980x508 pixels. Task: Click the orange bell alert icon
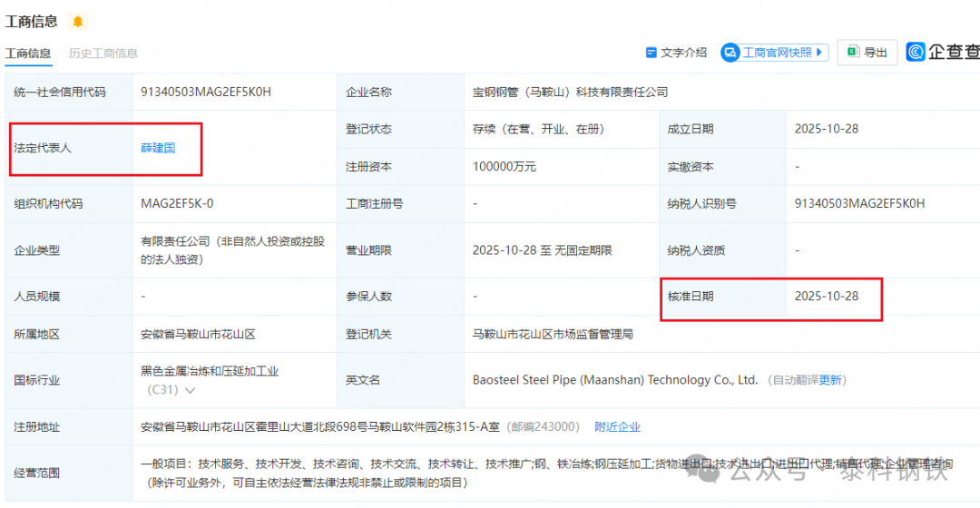(77, 21)
